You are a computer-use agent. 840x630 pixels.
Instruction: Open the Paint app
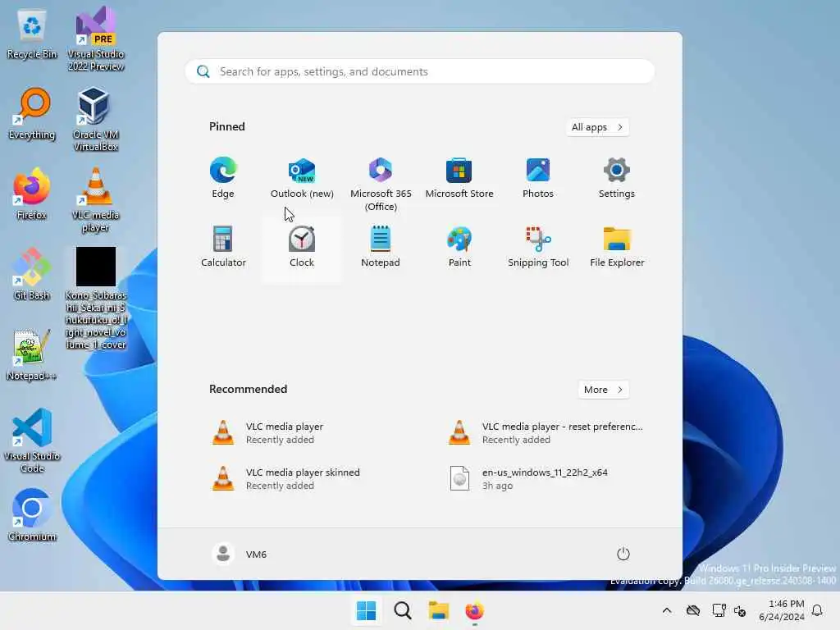coord(459,247)
